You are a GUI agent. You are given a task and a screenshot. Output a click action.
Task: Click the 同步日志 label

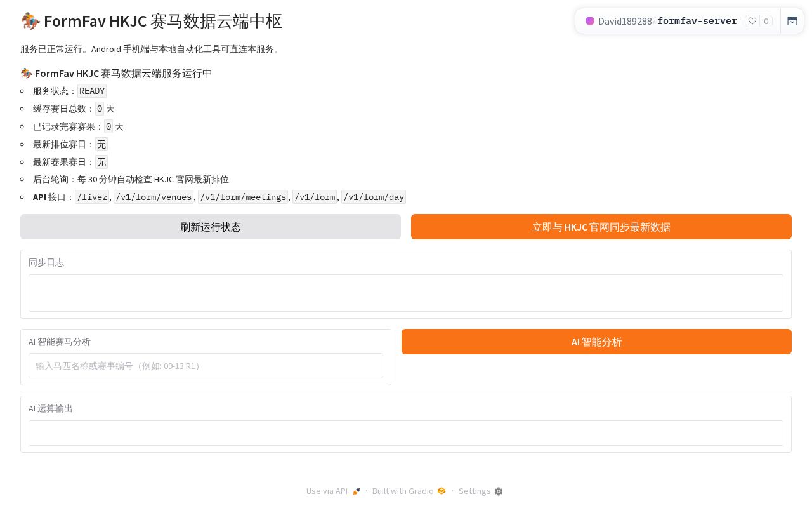click(46, 262)
